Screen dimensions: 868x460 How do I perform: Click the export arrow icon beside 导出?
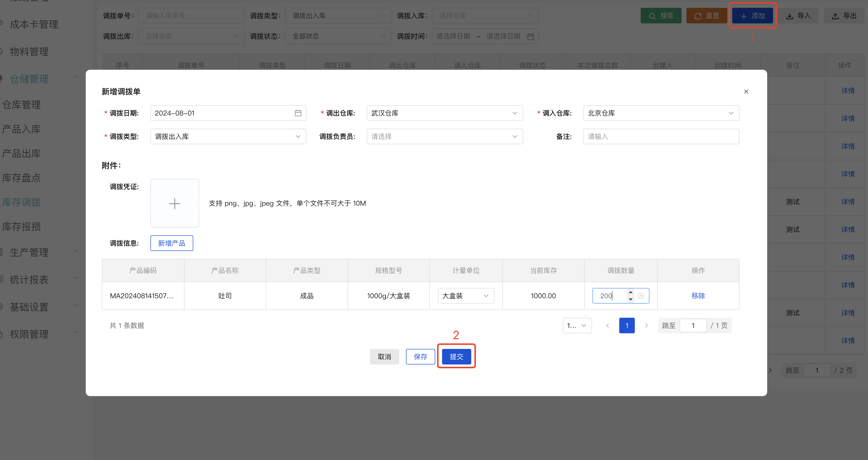pyautogui.click(x=835, y=16)
